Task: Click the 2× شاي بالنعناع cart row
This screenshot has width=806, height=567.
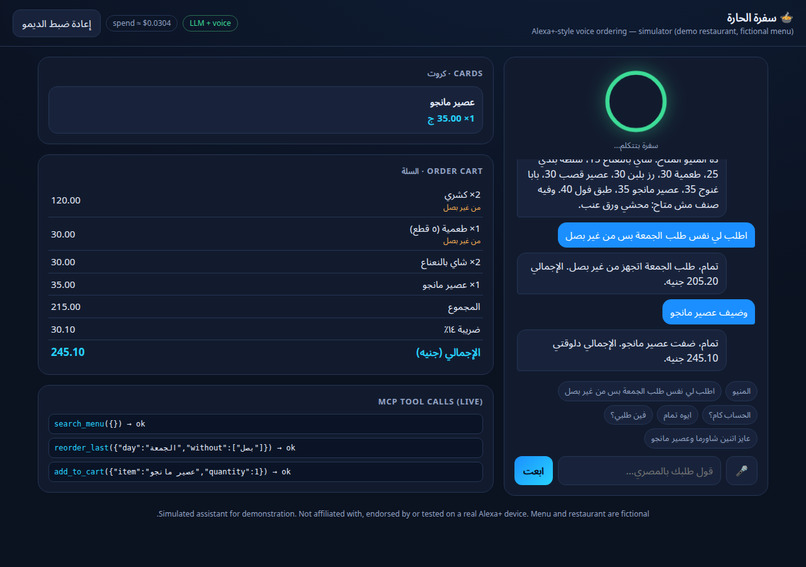Action: pos(265,262)
